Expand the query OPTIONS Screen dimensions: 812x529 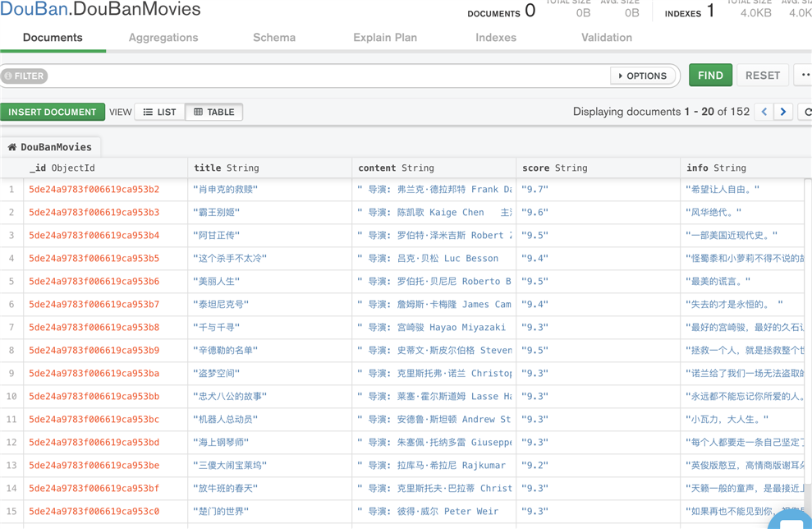(643, 76)
